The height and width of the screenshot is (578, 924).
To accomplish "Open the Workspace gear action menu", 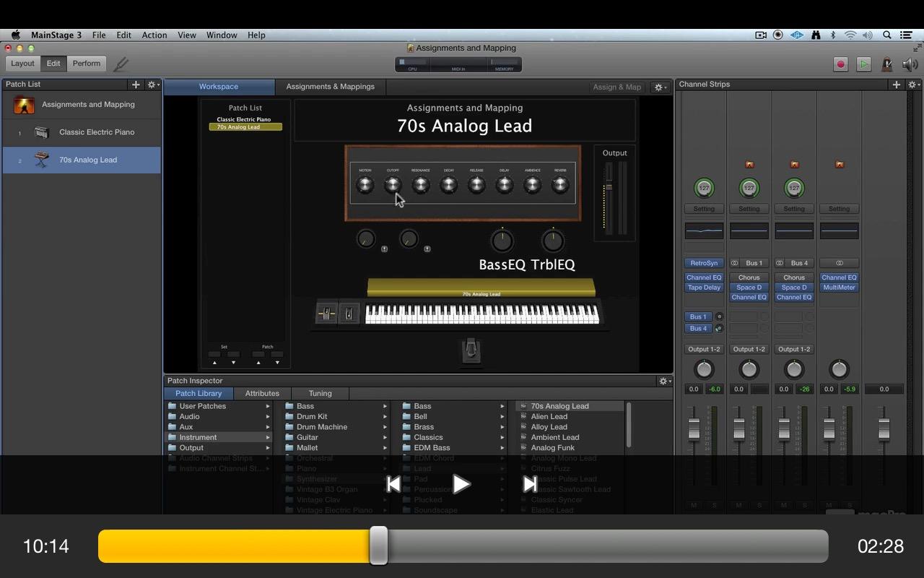I will click(661, 87).
